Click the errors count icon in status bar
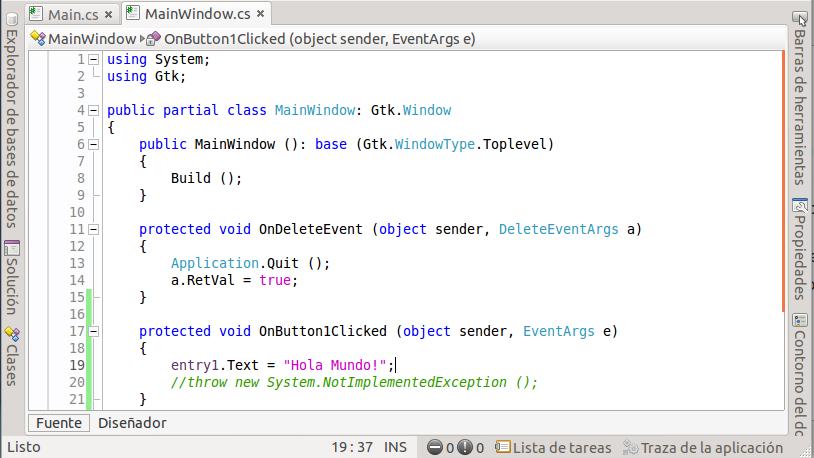 (435, 447)
